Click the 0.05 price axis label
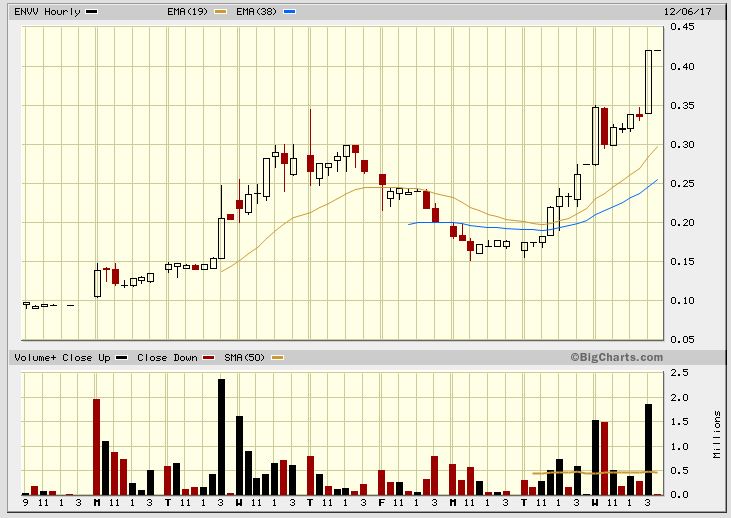The image size is (731, 518). [x=682, y=339]
